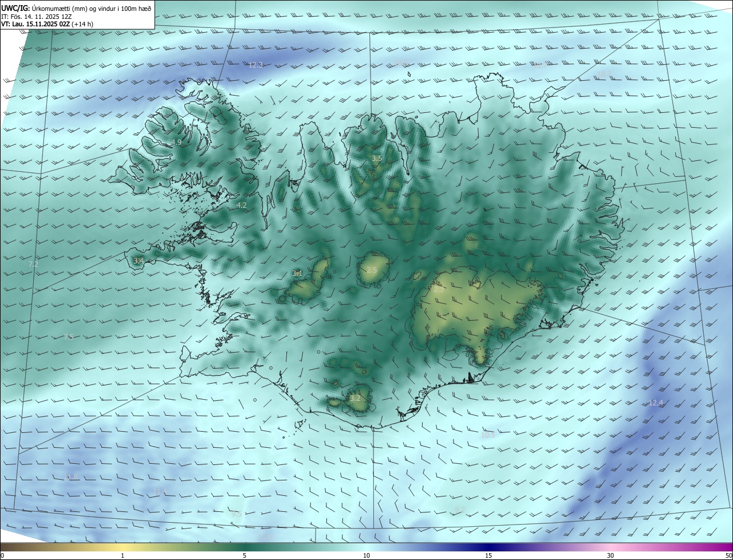
Task: Click the 3.4 value label on the Snæfellsnes peninsula
Action: coord(139,261)
